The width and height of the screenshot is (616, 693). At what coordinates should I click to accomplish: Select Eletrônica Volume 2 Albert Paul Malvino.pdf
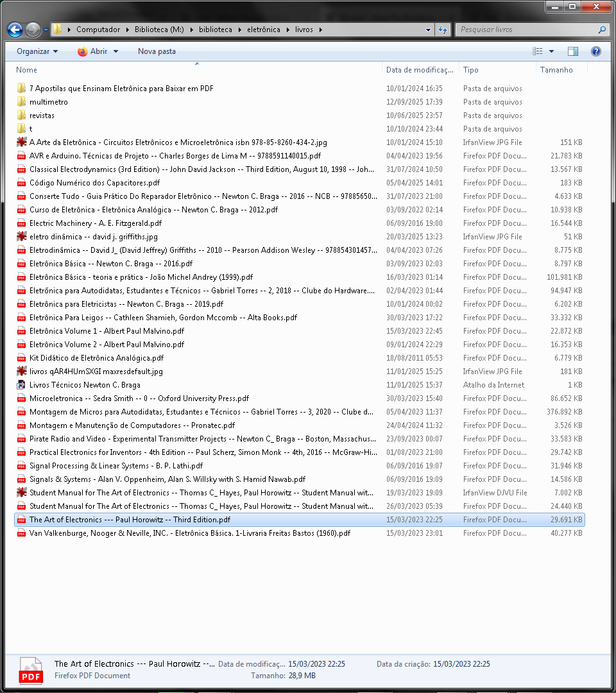107,345
